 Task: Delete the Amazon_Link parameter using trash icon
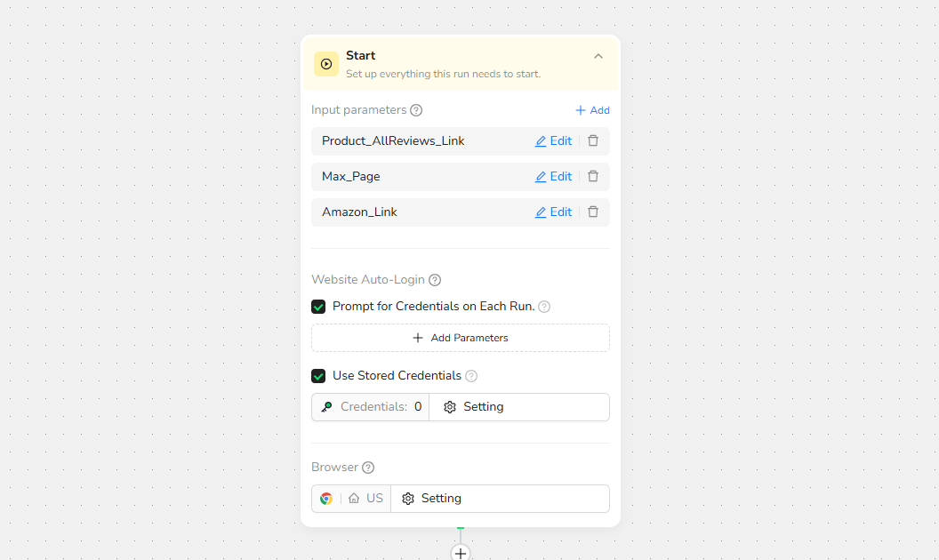tap(593, 212)
